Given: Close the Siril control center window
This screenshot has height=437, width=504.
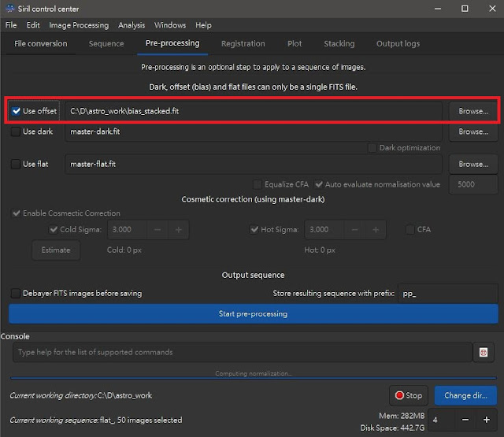Looking at the screenshot, I should [x=492, y=9].
